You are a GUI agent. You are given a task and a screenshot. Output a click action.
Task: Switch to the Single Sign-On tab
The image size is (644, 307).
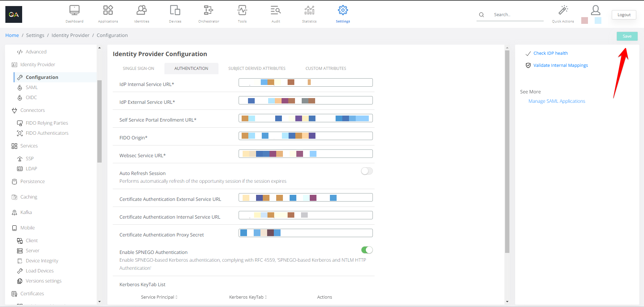(x=138, y=69)
